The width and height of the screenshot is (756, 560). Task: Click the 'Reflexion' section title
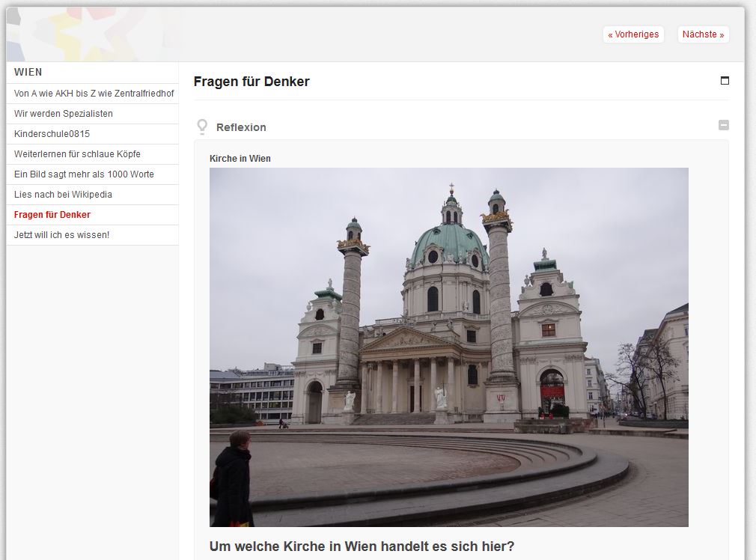pyautogui.click(x=241, y=127)
